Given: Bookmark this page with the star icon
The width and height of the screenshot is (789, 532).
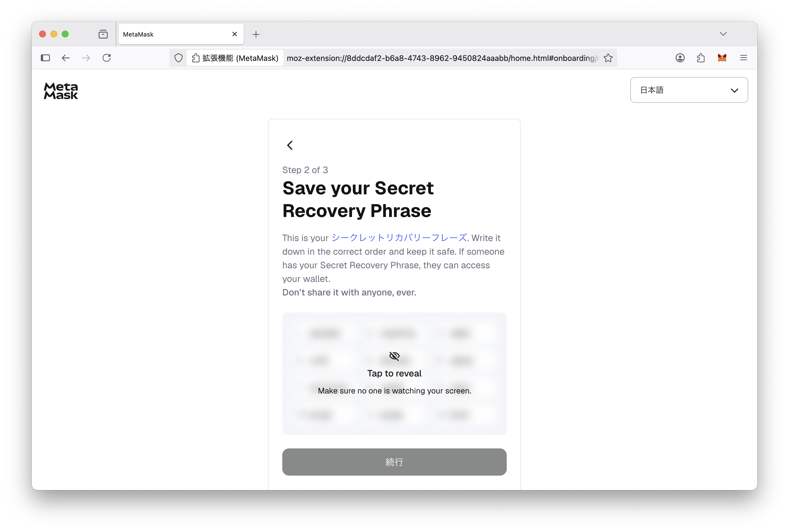Looking at the screenshot, I should pos(608,58).
